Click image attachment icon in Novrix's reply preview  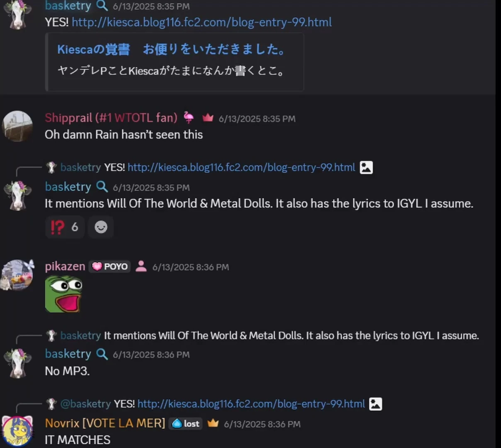(x=376, y=404)
